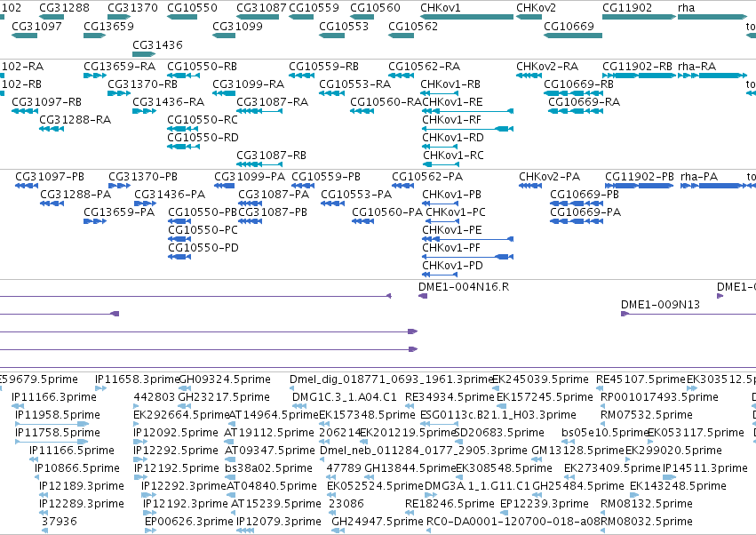Open the DME1-009N13 clone label

pos(660,305)
